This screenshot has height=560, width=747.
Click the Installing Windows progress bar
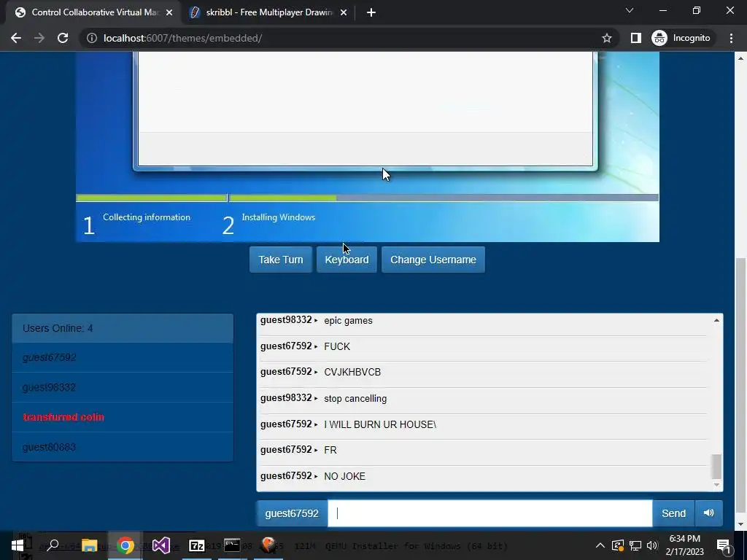click(x=444, y=198)
